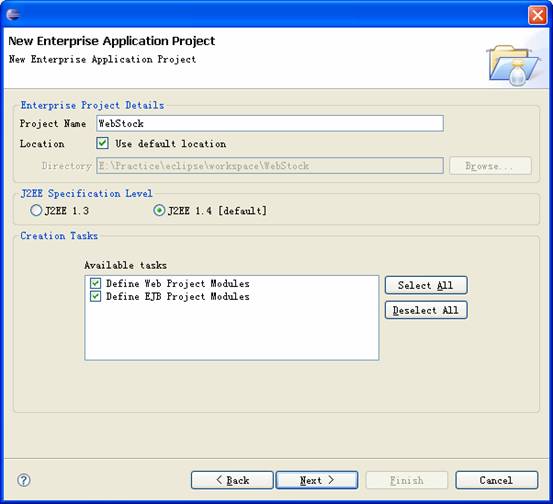This screenshot has width=553, height=504.
Task: Select J2EE 1.4 [default] option
Action: [x=159, y=211]
